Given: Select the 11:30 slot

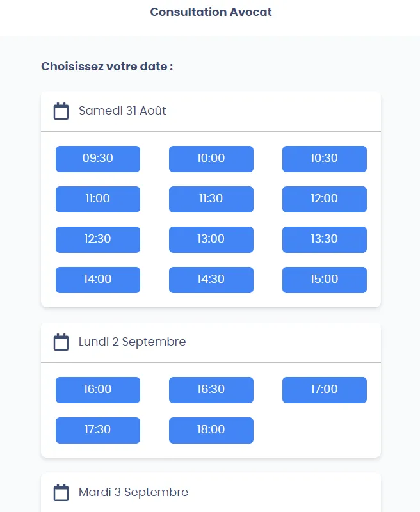Looking at the screenshot, I should [211, 199].
